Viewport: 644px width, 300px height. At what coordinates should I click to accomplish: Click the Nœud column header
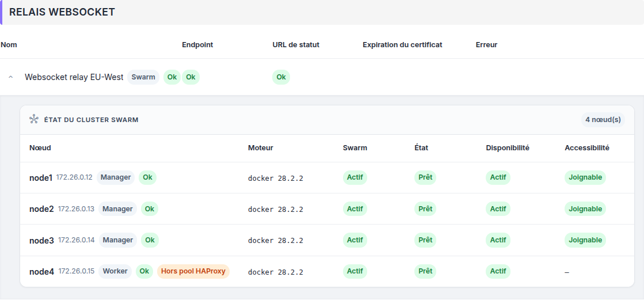[x=40, y=148]
